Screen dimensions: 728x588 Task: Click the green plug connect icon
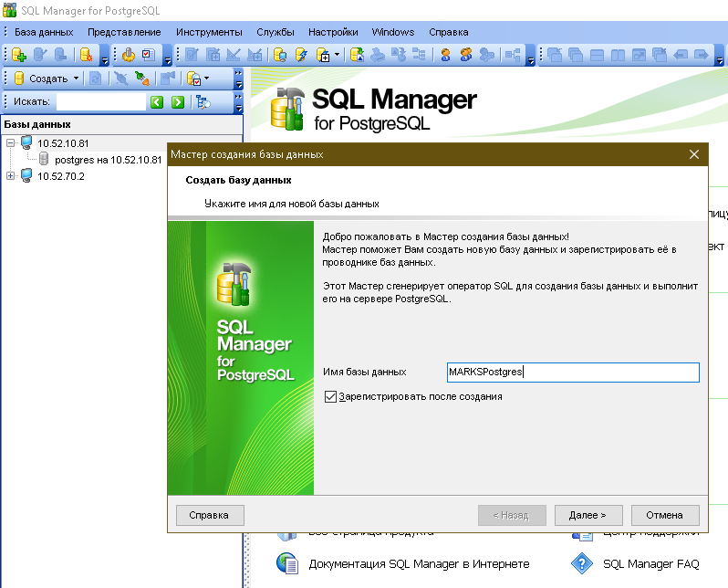click(142, 79)
